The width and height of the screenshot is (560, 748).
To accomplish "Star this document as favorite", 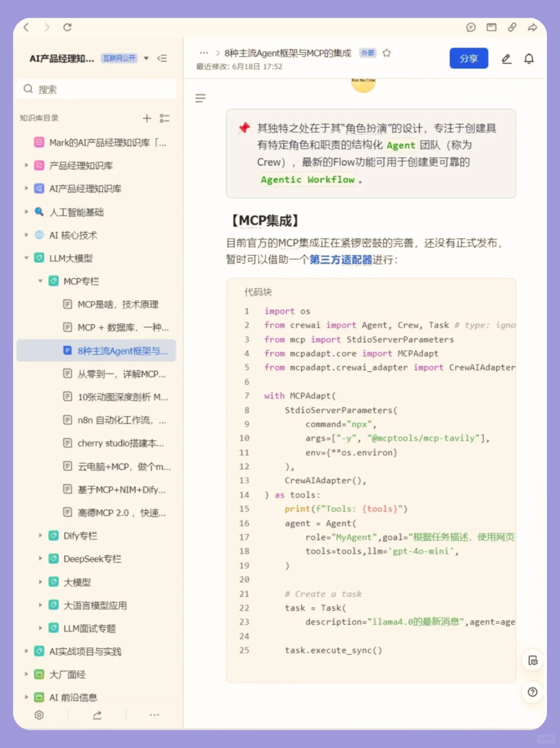I will point(386,53).
